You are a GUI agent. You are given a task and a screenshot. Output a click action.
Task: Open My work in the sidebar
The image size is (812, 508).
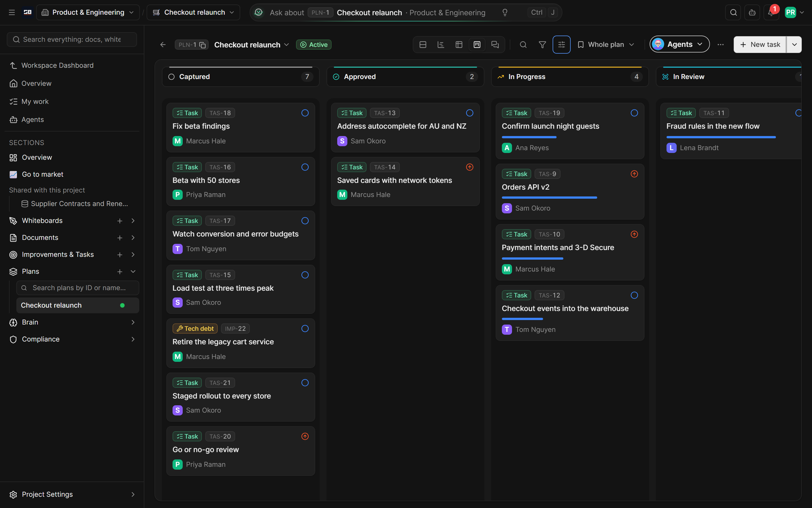[x=72, y=102]
